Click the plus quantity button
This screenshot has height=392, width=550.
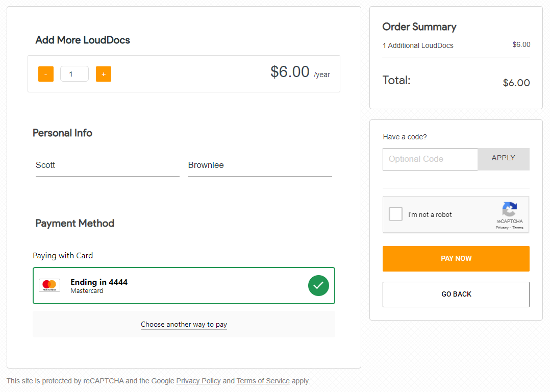104,74
